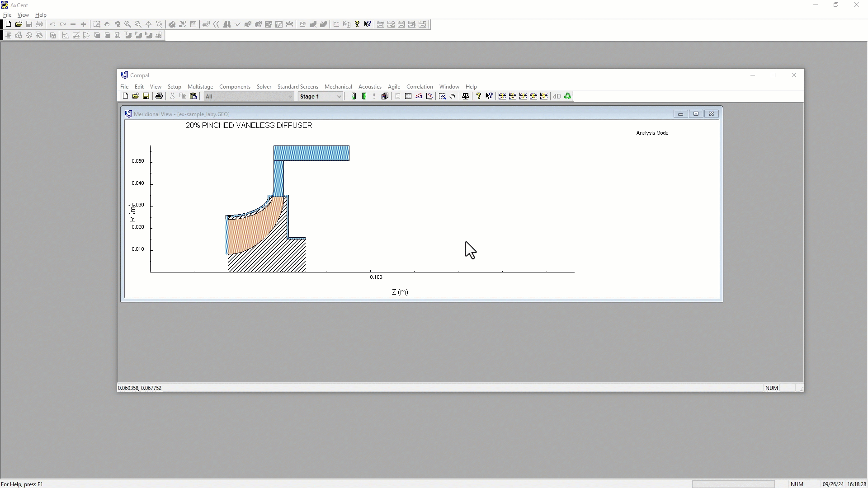Click the table grid icon in Compal toolbar

tap(408, 96)
